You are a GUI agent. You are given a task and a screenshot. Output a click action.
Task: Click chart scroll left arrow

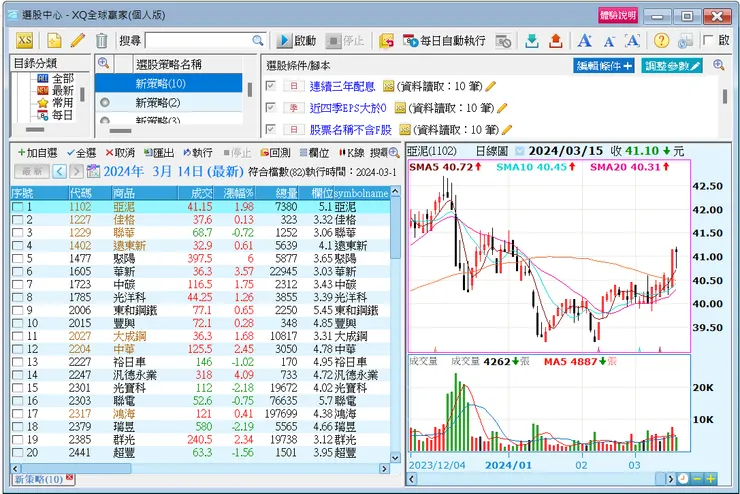412,479
